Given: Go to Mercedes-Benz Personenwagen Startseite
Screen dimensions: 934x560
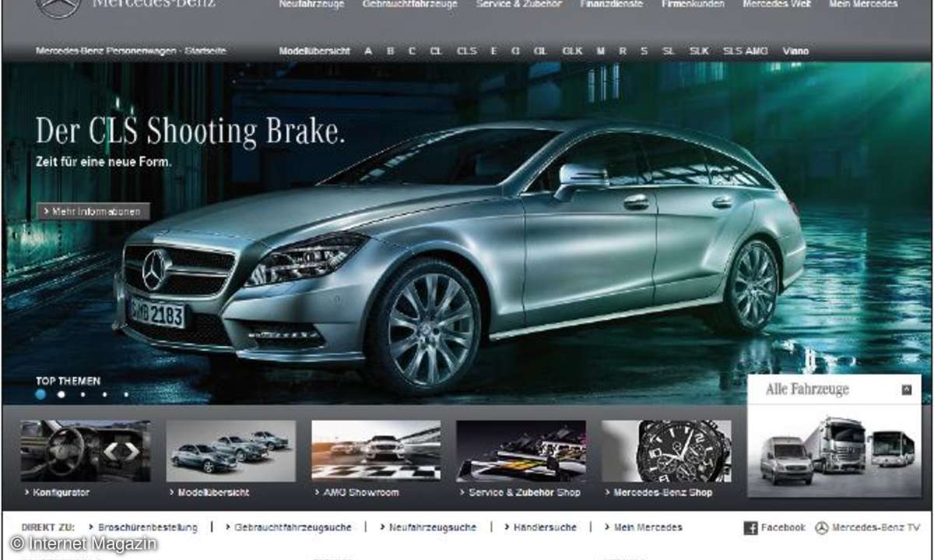Looking at the screenshot, I should [x=131, y=51].
